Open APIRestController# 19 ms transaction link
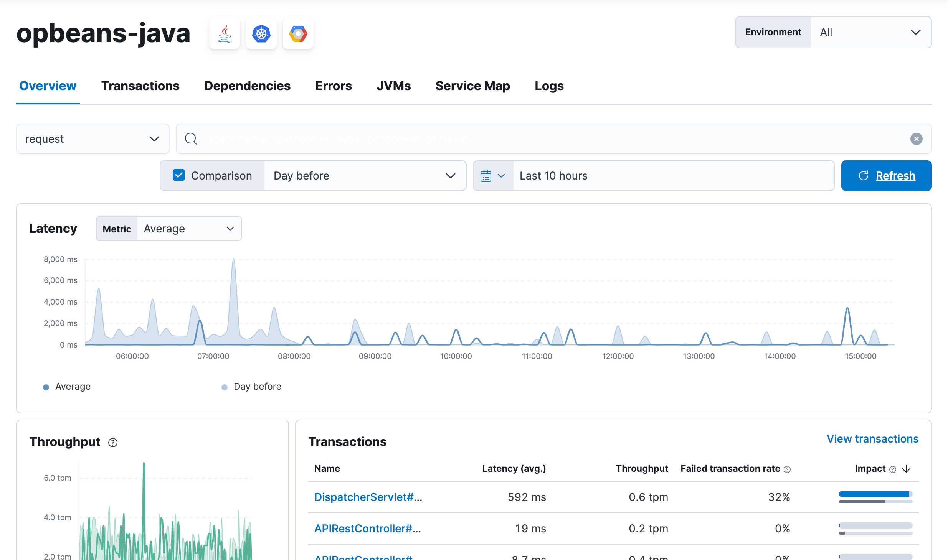This screenshot has height=560, width=948. point(368,529)
